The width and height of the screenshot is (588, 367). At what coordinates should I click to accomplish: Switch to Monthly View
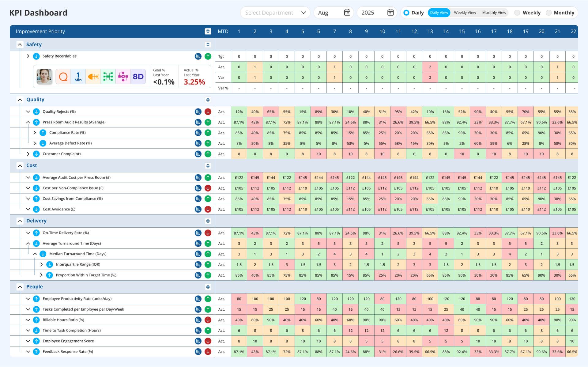pos(494,13)
